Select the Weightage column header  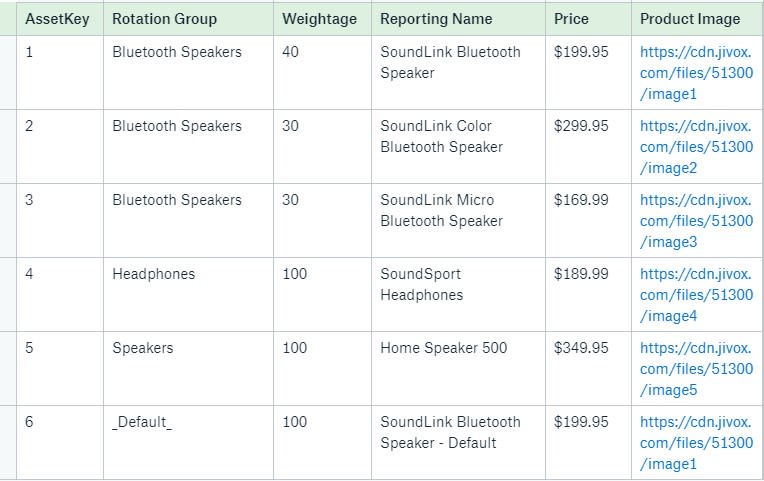click(x=315, y=19)
